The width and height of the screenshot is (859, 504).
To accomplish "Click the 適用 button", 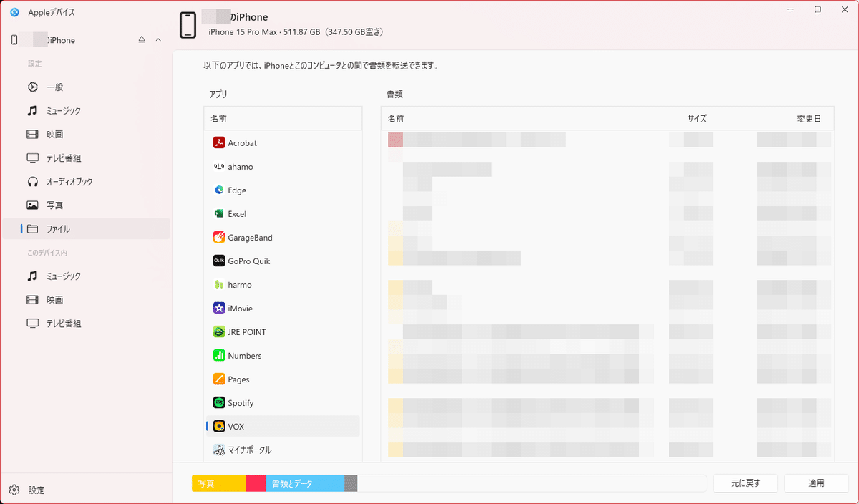I will [x=816, y=483].
